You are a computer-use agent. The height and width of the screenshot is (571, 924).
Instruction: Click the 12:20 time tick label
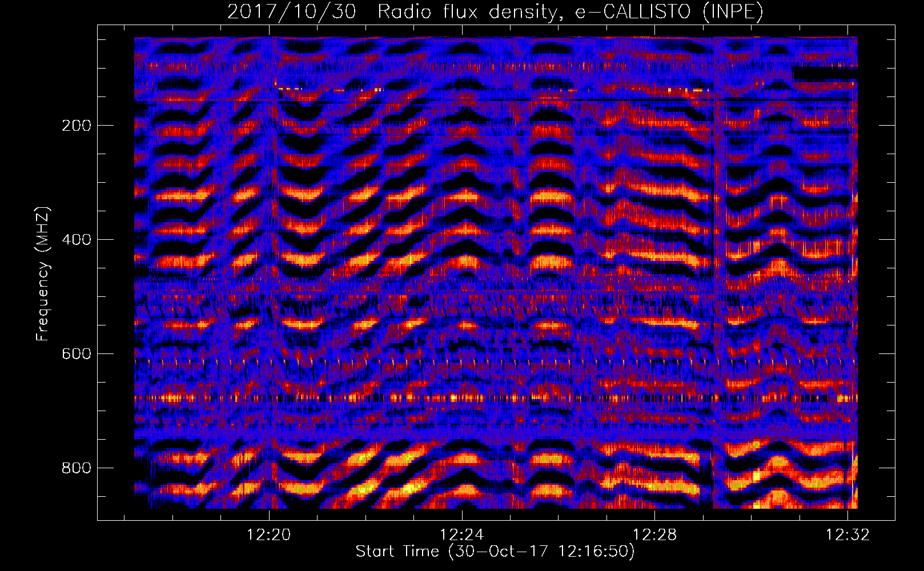pyautogui.click(x=268, y=534)
